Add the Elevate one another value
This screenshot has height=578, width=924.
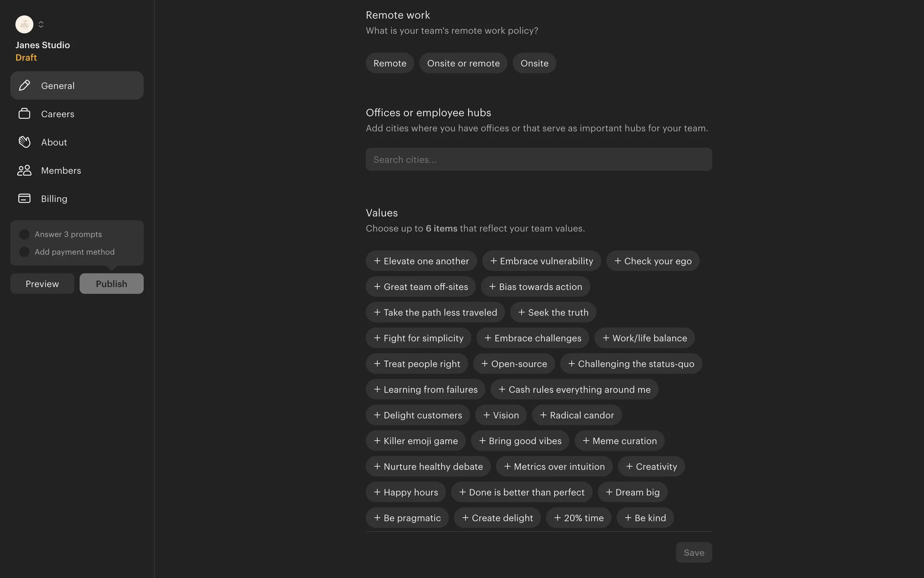click(421, 261)
